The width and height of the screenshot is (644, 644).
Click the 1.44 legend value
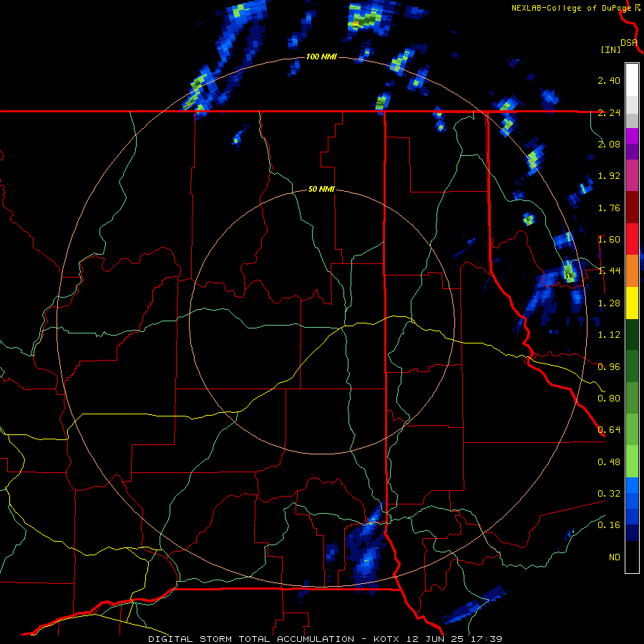pyautogui.click(x=609, y=271)
